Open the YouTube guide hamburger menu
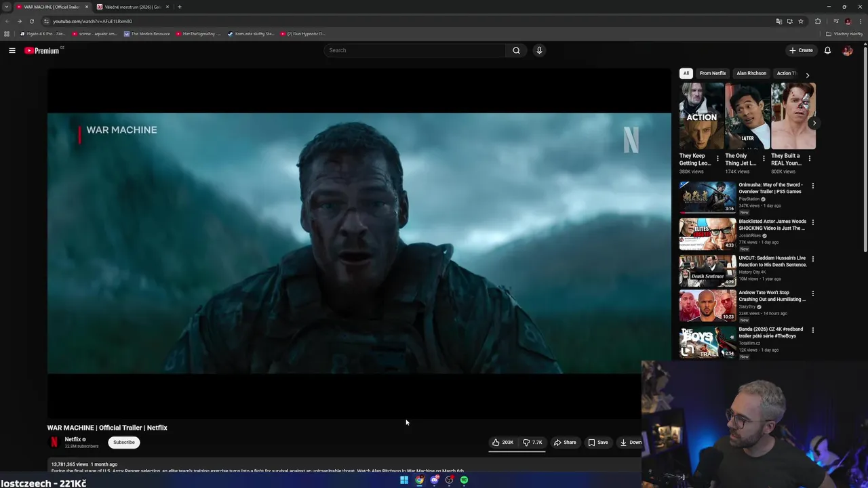Viewport: 868px width, 488px height. [12, 50]
